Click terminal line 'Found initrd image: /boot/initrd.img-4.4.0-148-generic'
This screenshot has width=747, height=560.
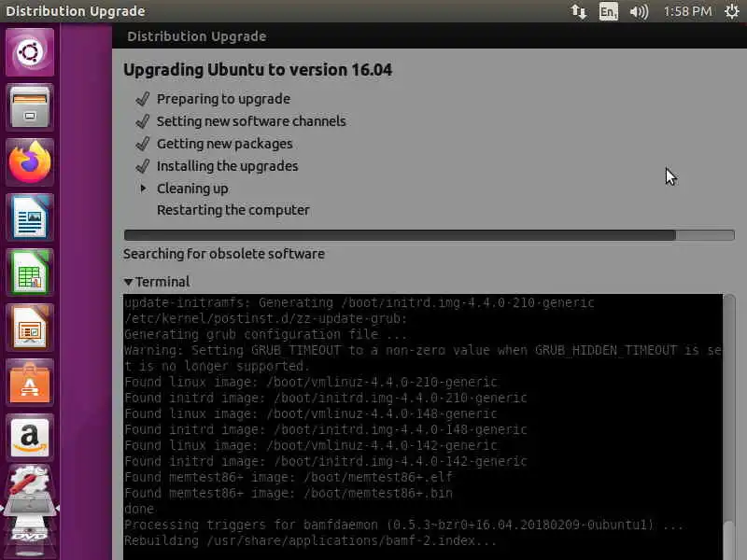(x=326, y=429)
